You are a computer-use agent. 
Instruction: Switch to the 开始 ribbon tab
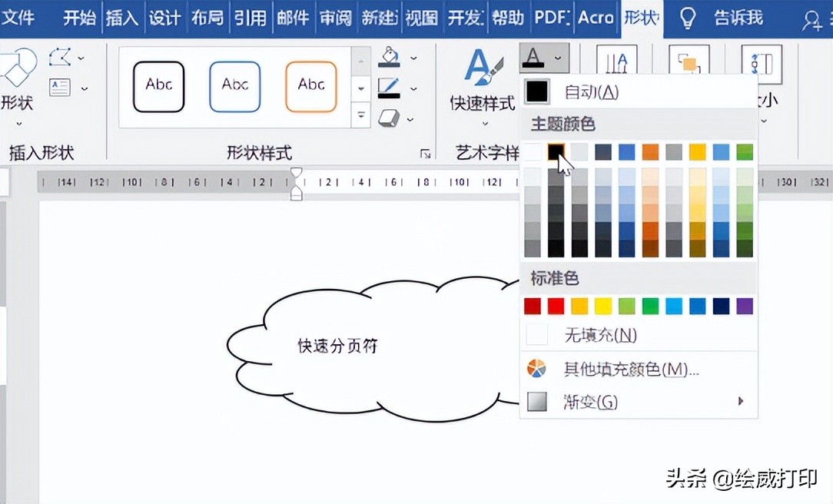79,18
